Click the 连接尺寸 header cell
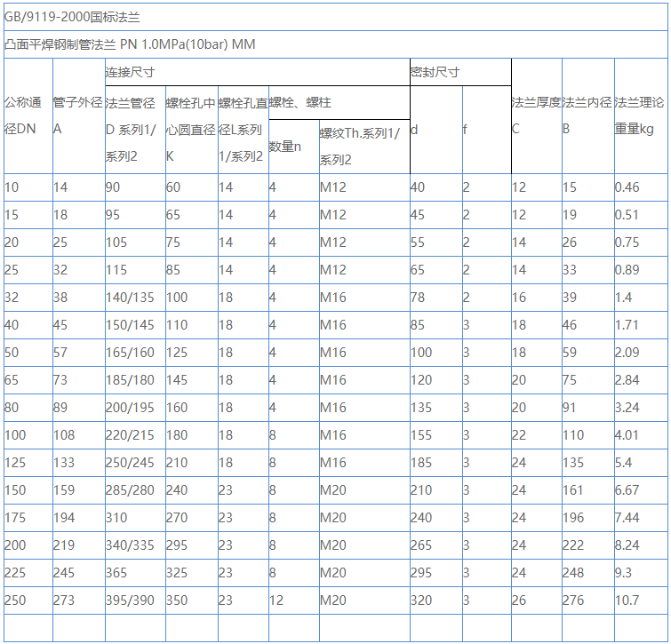 (256, 72)
